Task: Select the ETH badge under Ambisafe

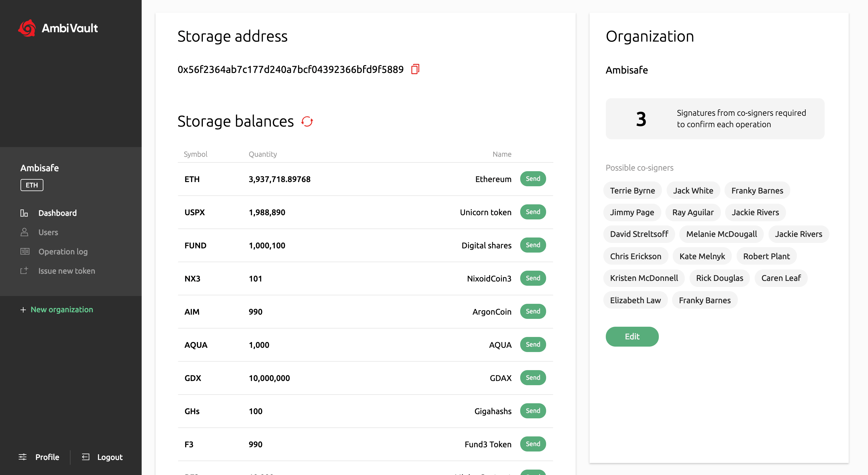Action: 32,185
